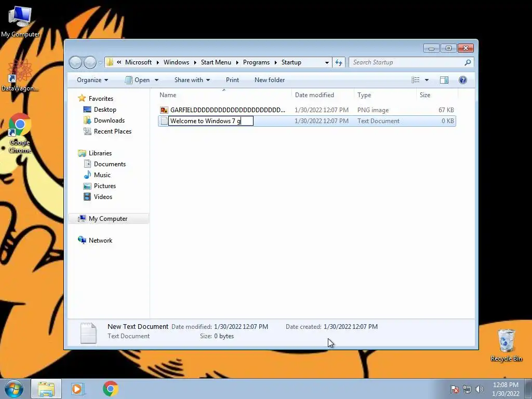Click the Back navigation arrow button
The width and height of the screenshot is (532, 399).
pos(75,62)
